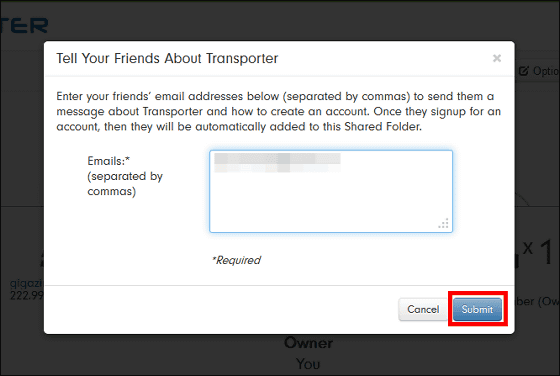Cancel the Tell Your Friends dialog

pyautogui.click(x=423, y=309)
